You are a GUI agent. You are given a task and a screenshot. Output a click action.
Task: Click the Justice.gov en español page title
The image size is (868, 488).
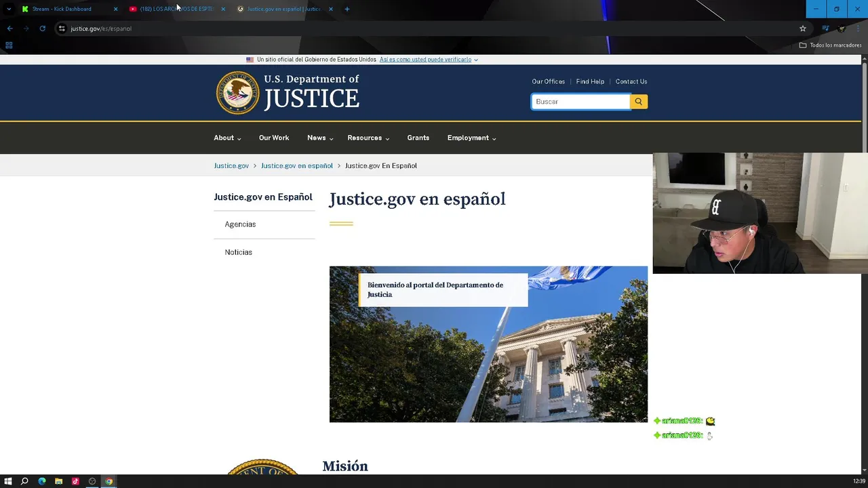[x=417, y=199]
